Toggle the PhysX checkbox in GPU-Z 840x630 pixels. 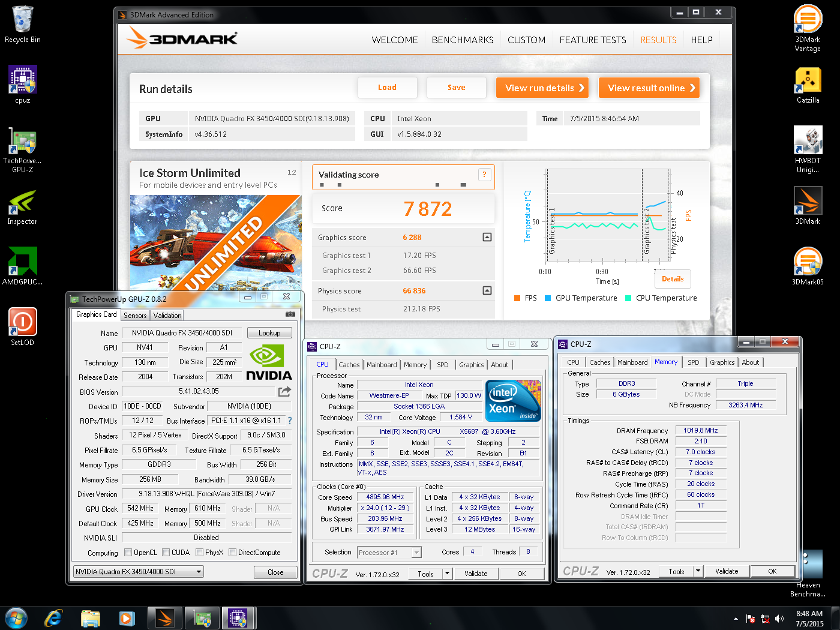coord(199,553)
